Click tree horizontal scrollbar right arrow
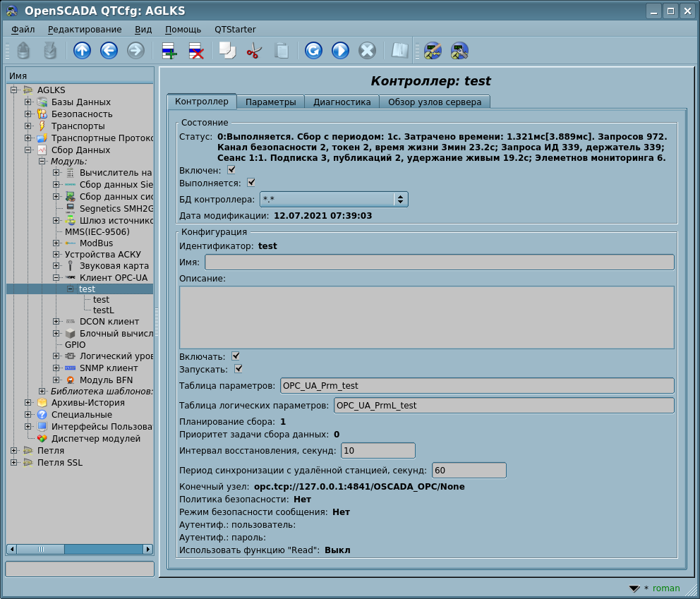This screenshot has height=599, width=700. point(148,549)
